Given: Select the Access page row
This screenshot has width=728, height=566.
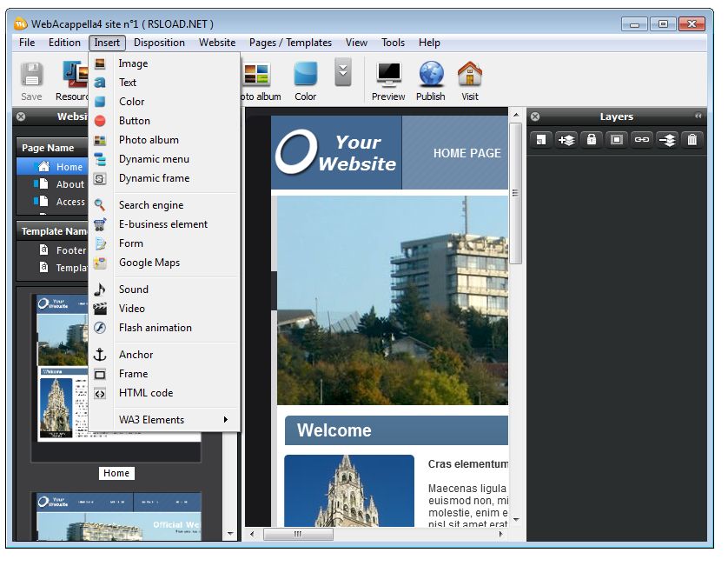Looking at the screenshot, I should click(x=52, y=202).
